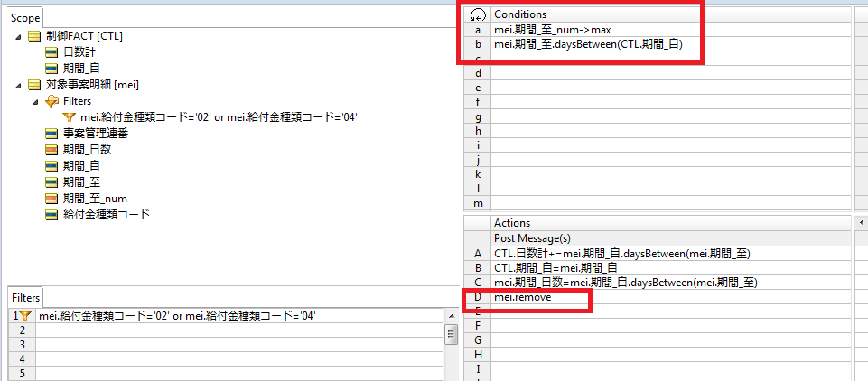The width and height of the screenshot is (868, 381).
Task: Click empty filter cell in row 4
Action: [239, 359]
